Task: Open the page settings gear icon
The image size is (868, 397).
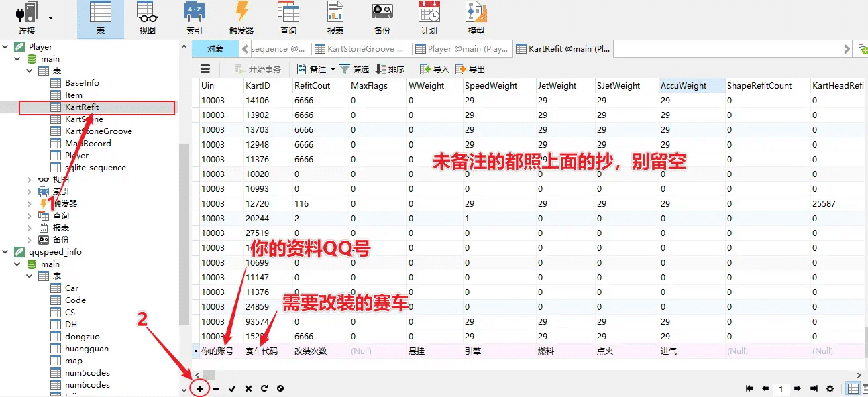Action: coord(830,388)
